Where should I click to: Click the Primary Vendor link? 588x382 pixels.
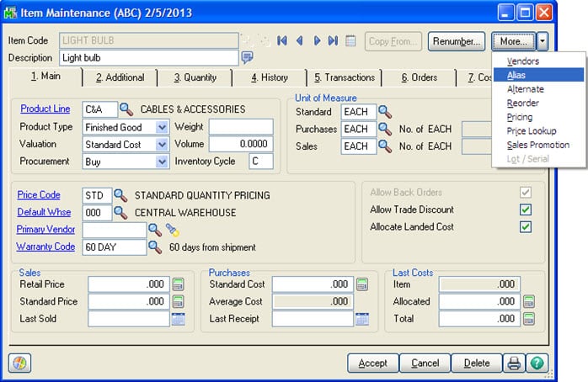[45, 230]
